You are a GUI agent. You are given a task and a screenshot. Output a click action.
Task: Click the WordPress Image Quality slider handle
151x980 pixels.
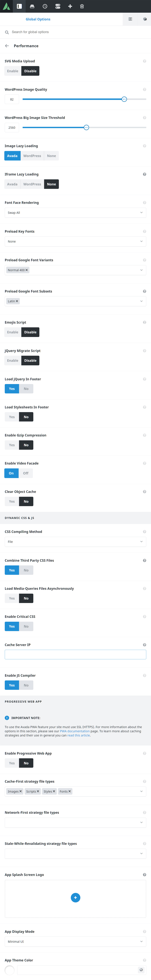point(124,99)
